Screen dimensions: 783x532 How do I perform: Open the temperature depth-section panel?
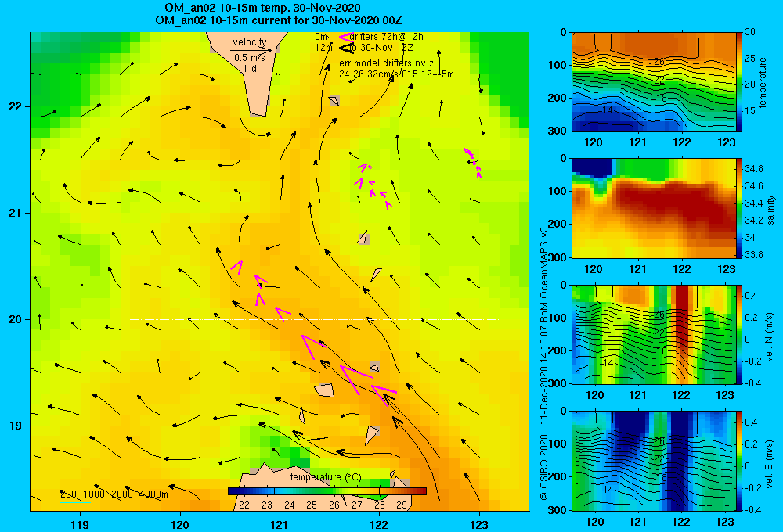click(x=654, y=81)
